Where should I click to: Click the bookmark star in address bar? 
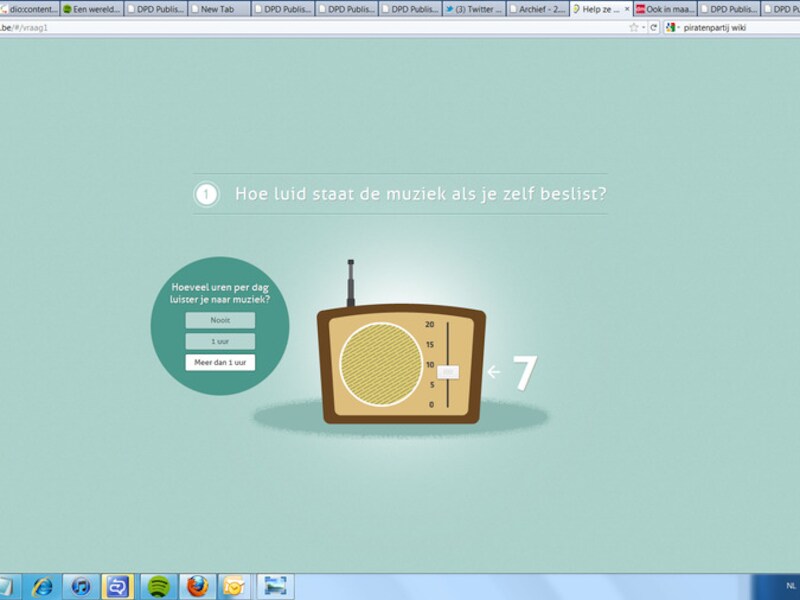pyautogui.click(x=634, y=28)
